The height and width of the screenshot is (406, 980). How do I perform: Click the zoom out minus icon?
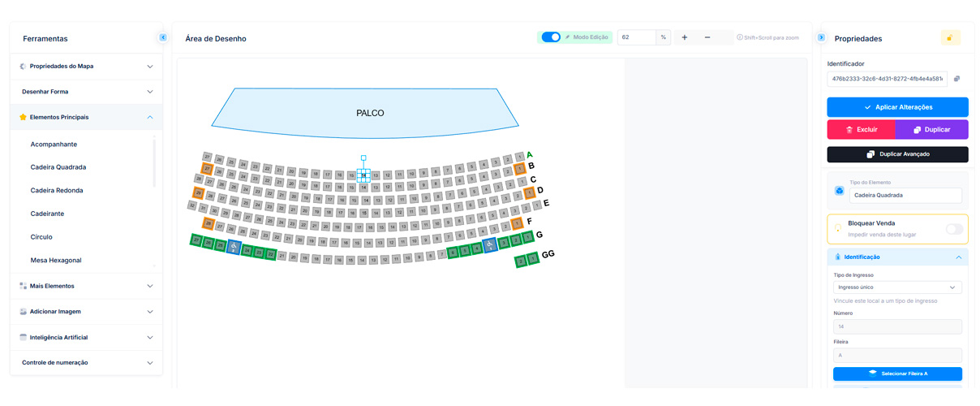coord(707,37)
